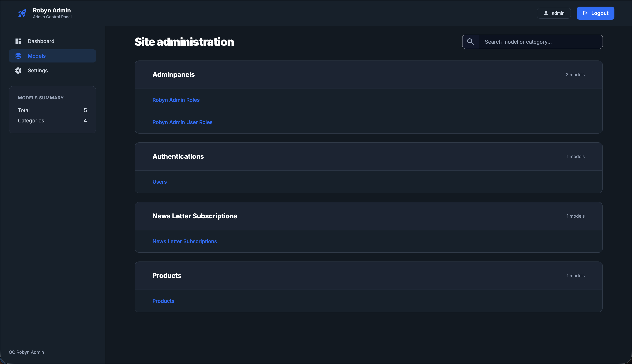Click the Categories row in Models Summary
Screen dimensions: 632x364
(x=52, y=120)
